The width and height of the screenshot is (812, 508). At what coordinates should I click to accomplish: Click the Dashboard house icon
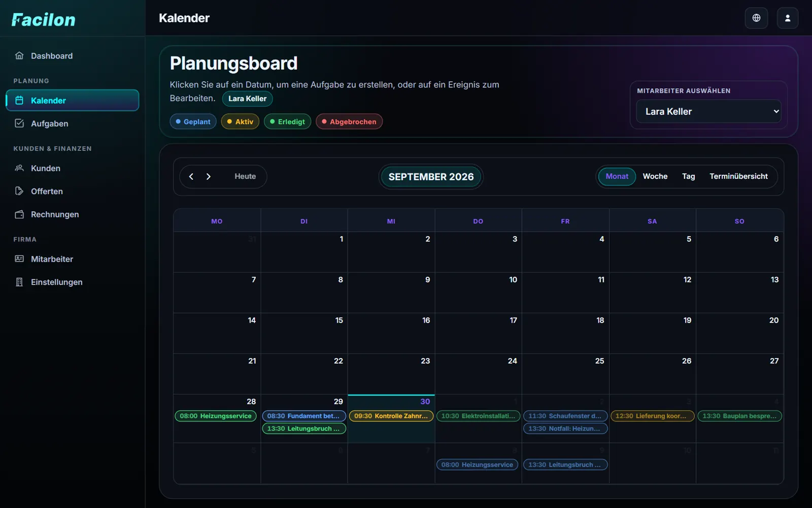point(19,56)
